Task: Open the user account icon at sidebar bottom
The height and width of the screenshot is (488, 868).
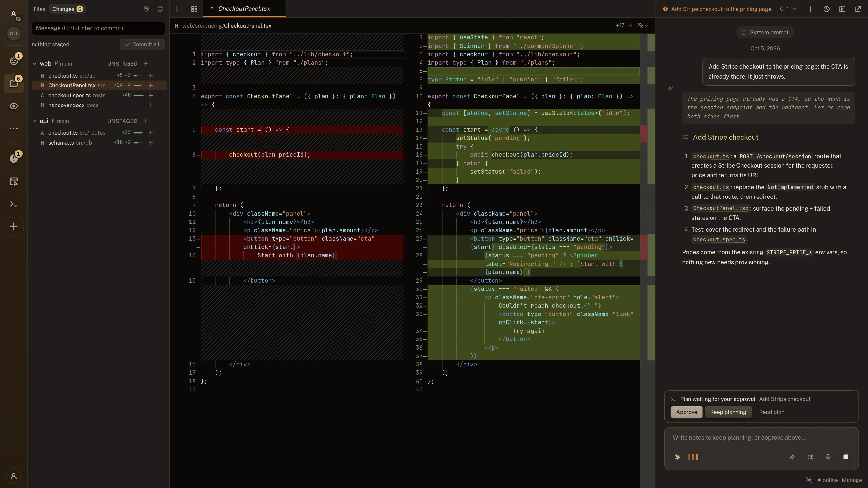Action: (14, 476)
